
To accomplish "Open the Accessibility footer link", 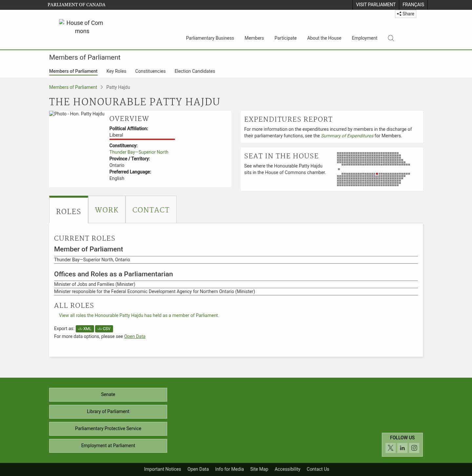I will 287,469.
